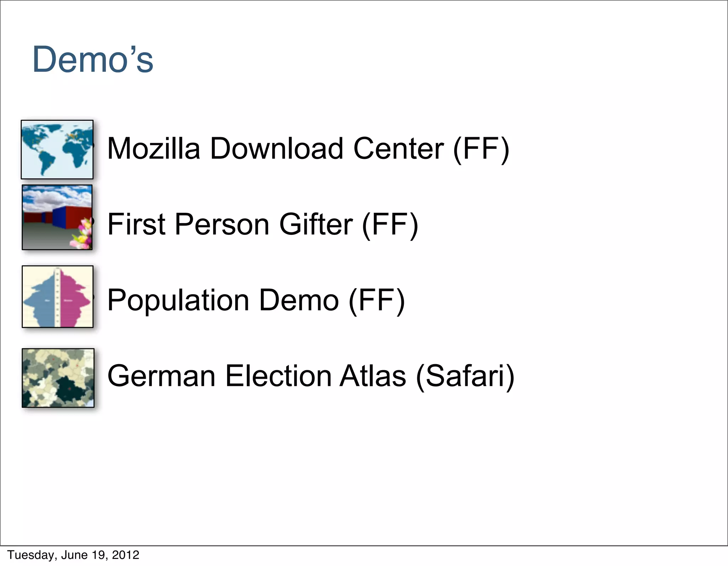Click the German Election Atlas (Safari) text

(x=311, y=376)
